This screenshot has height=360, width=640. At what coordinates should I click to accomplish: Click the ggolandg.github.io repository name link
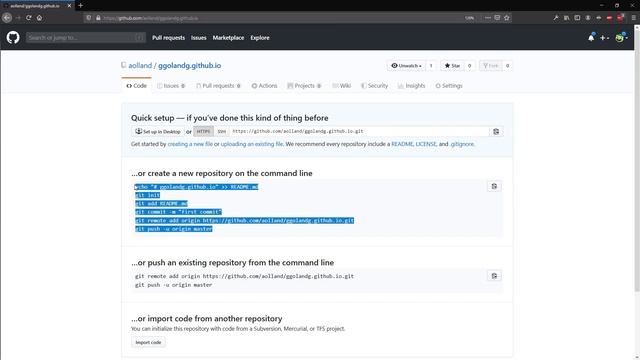pos(189,65)
